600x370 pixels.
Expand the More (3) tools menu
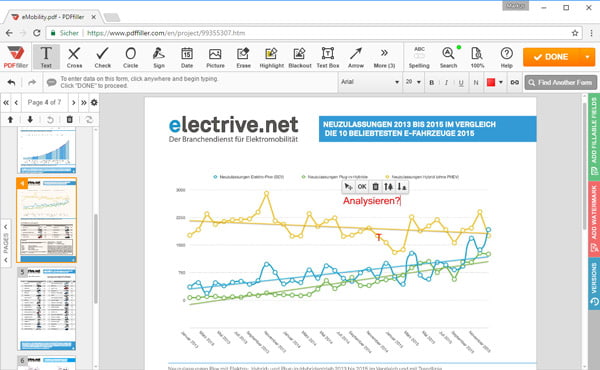click(x=384, y=57)
